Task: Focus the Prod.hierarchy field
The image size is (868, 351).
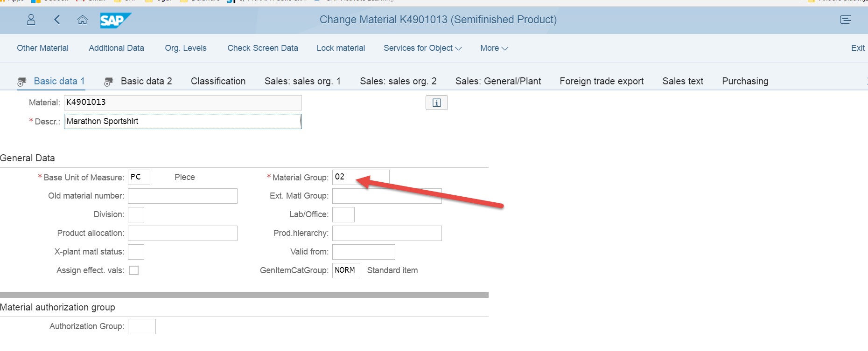Action: [387, 233]
